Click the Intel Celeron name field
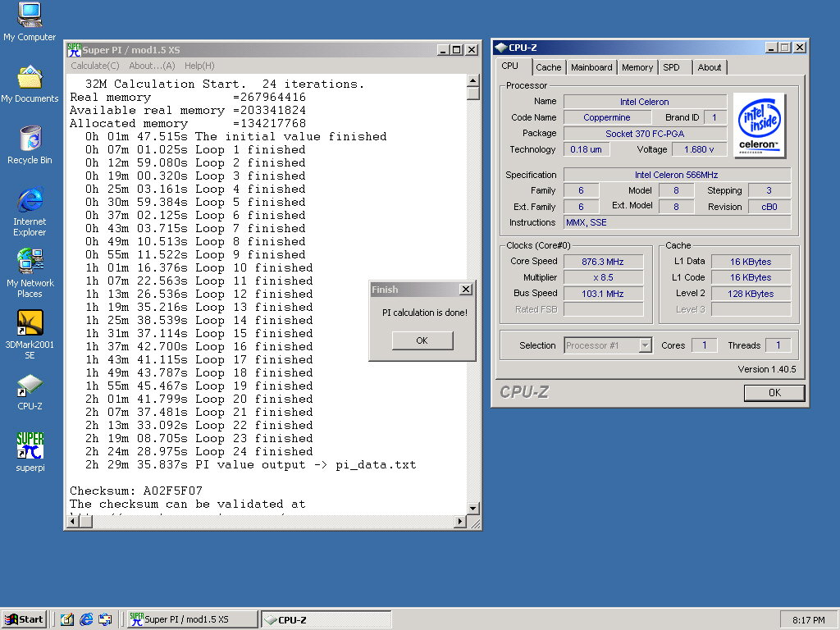The height and width of the screenshot is (630, 840). (x=645, y=102)
